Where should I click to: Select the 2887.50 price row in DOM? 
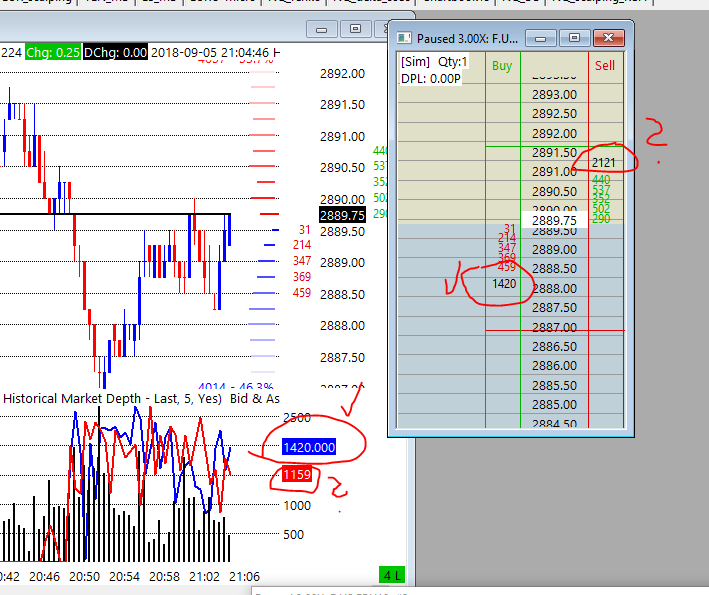[x=554, y=308]
